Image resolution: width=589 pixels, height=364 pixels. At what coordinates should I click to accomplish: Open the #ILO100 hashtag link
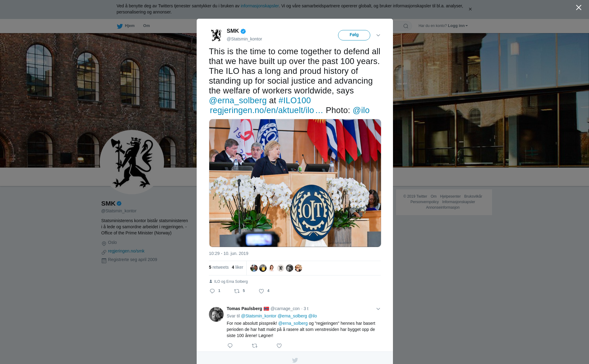[294, 100]
